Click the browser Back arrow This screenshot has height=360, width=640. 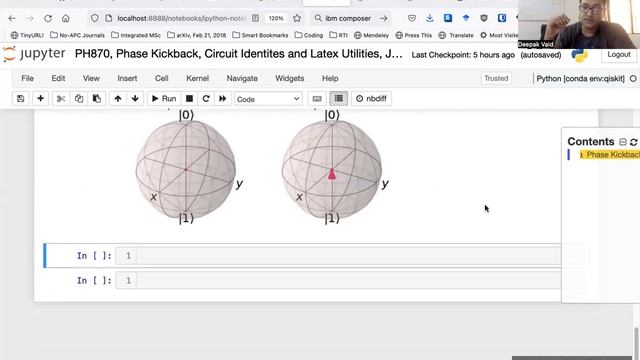pos(12,18)
